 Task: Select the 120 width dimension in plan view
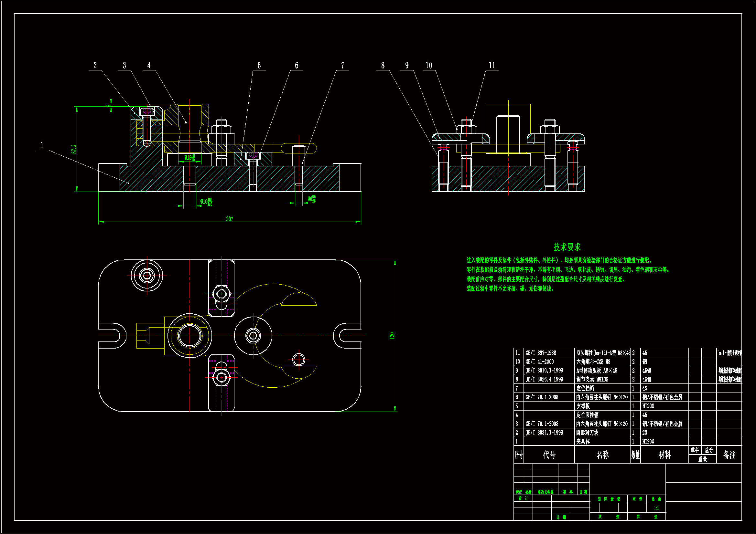(392, 336)
